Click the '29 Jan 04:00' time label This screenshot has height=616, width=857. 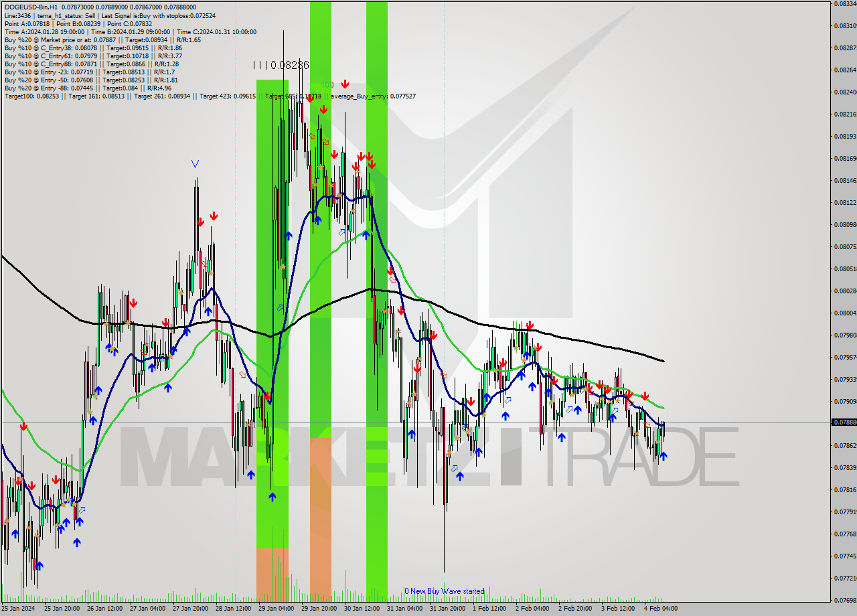click(276, 609)
